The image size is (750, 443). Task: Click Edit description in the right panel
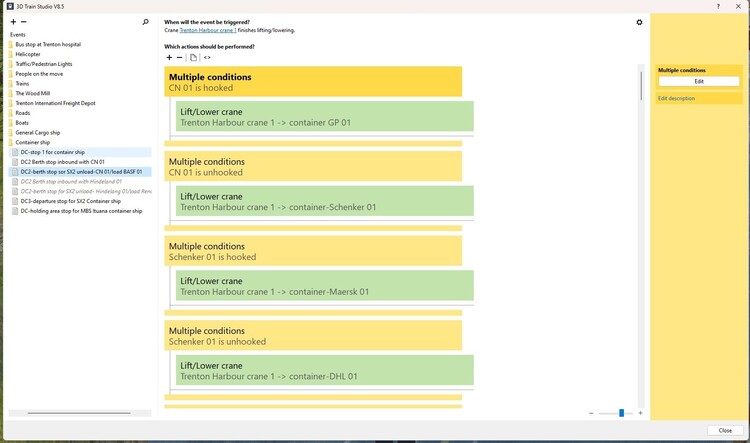point(676,99)
